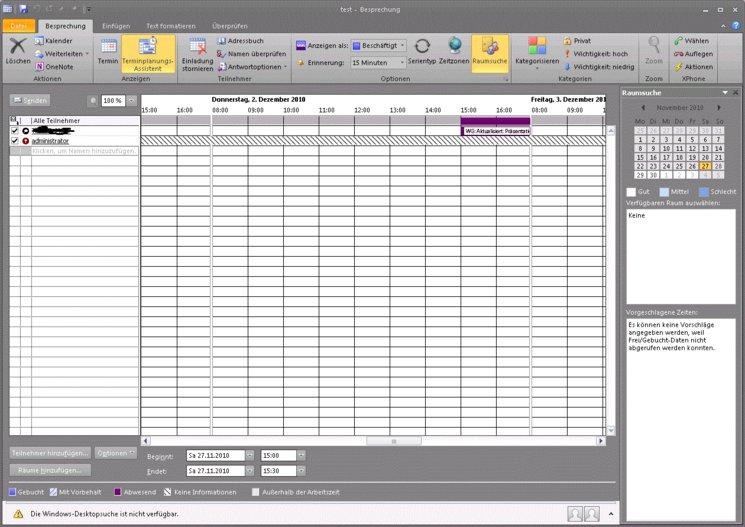Mark meeting as Privat
Image resolution: width=745 pixels, height=527 pixels.
[577, 41]
